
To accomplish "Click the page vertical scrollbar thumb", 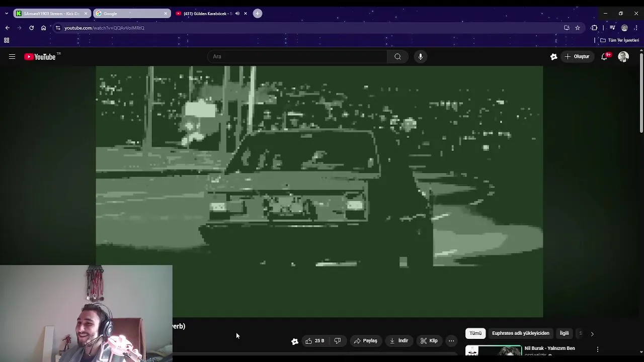I will point(641,93).
